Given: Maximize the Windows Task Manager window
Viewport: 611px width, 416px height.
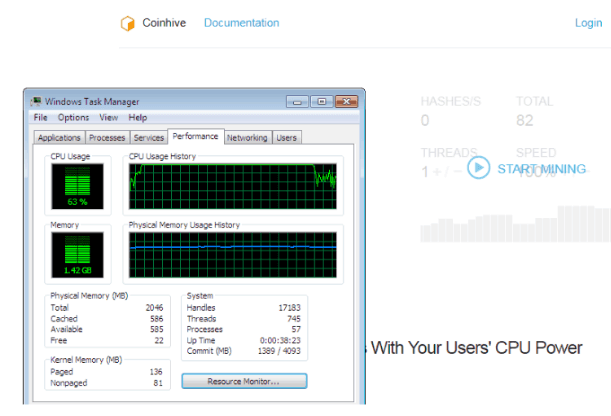Looking at the screenshot, I should pos(321,102).
